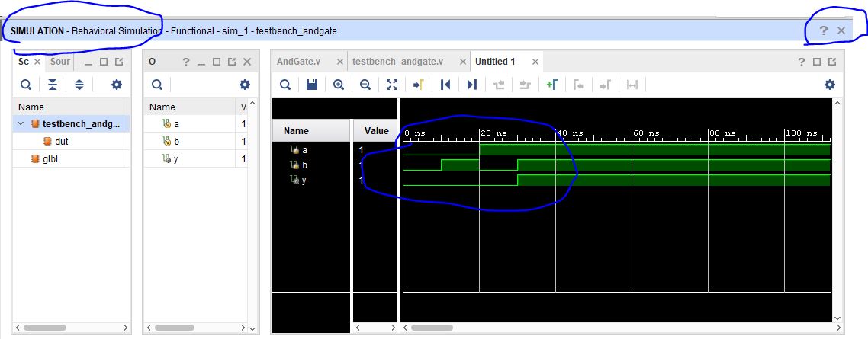
Task: Jump to last time in waveform
Action: pyautogui.click(x=472, y=85)
